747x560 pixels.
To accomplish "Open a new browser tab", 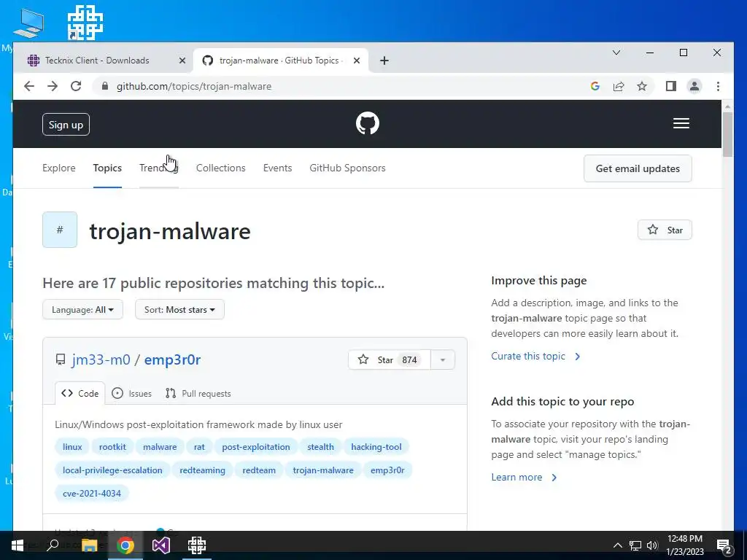I will click(x=384, y=61).
